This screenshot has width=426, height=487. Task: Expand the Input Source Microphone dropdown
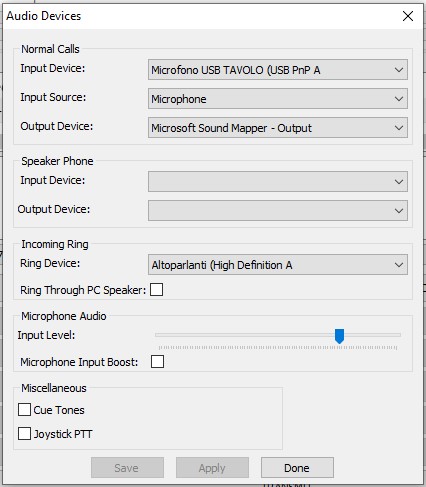pyautogui.click(x=278, y=99)
